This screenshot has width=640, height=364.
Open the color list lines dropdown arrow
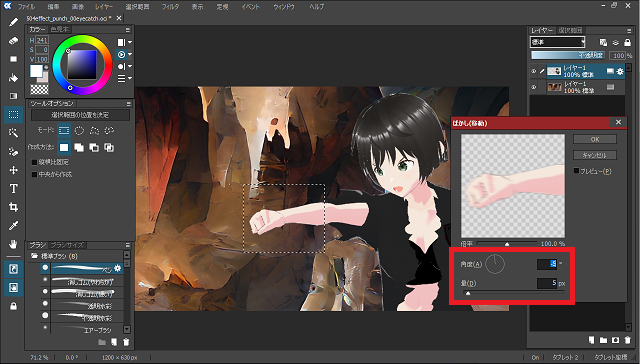(130, 78)
